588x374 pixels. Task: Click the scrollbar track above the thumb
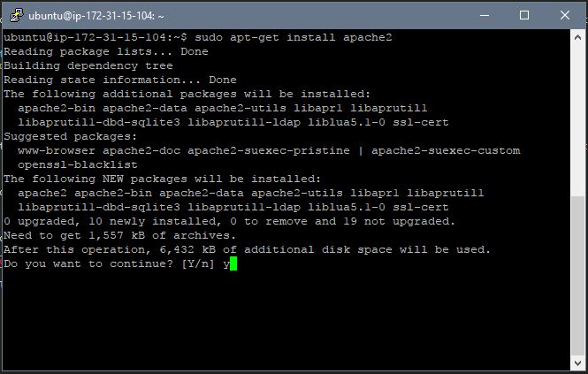click(x=577, y=120)
